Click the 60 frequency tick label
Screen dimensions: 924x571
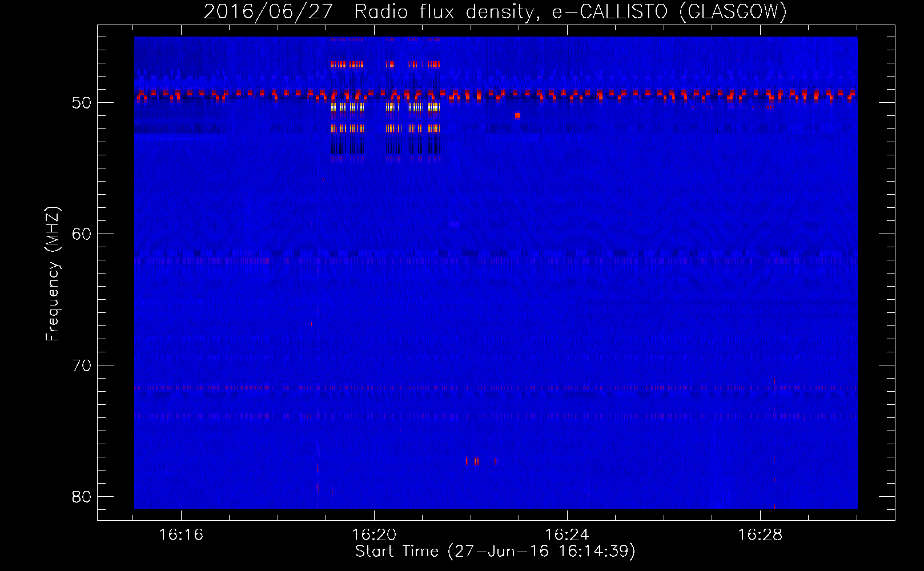82,234
